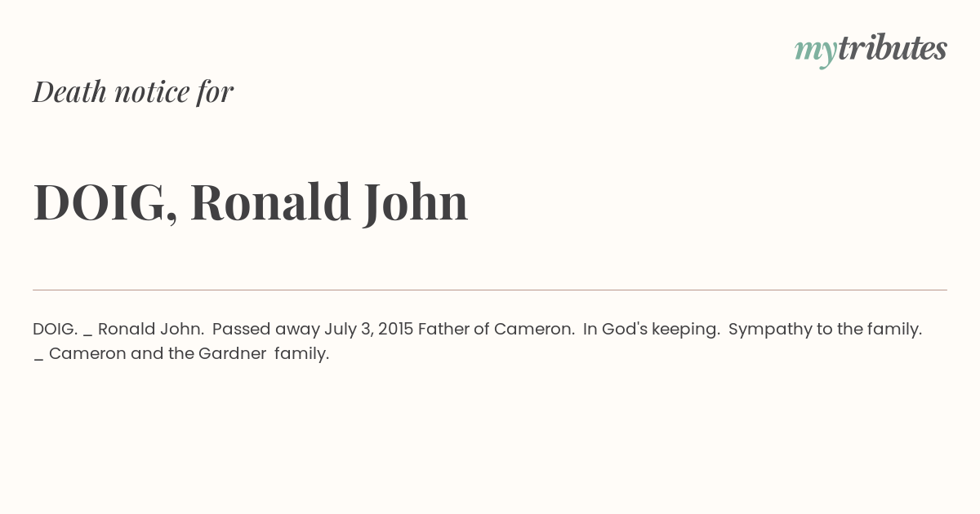Click the "Sympathy to the family." sentence
The height and width of the screenshot is (514, 980).
pyautogui.click(x=825, y=330)
